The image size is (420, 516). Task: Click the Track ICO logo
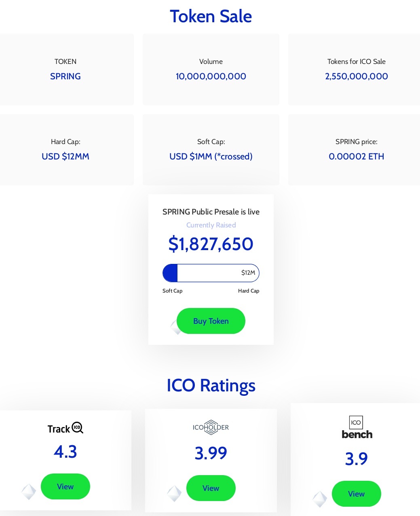[x=65, y=428]
